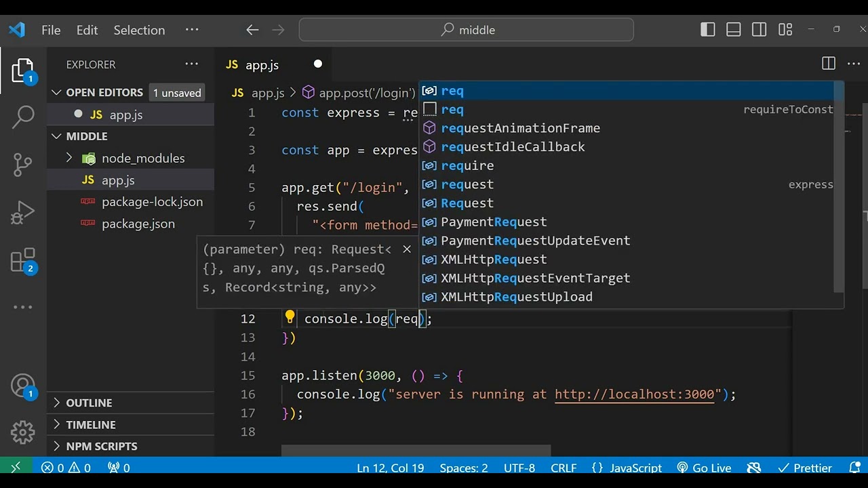This screenshot has width=868, height=488.
Task: Open remote window status bar button
Action: pyautogui.click(x=16, y=468)
